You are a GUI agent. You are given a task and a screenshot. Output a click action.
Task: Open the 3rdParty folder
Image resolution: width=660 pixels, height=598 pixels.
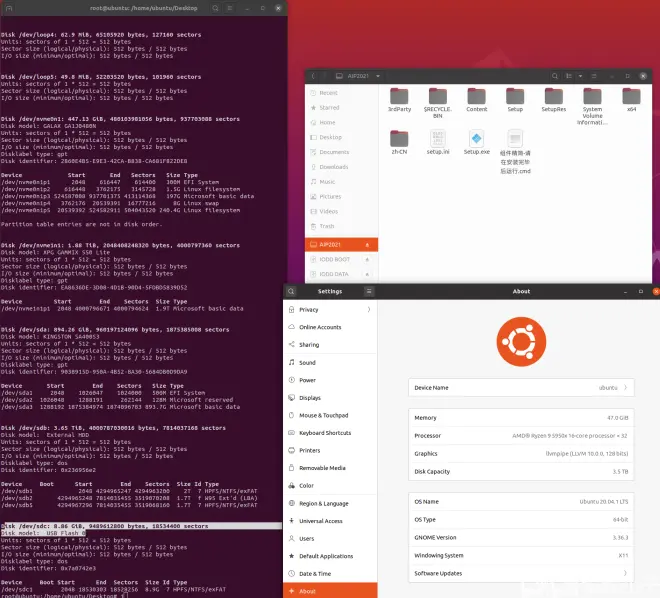[399, 100]
